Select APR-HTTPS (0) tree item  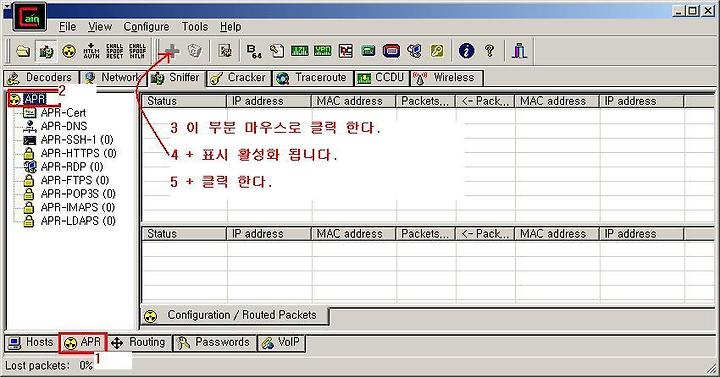(79, 153)
